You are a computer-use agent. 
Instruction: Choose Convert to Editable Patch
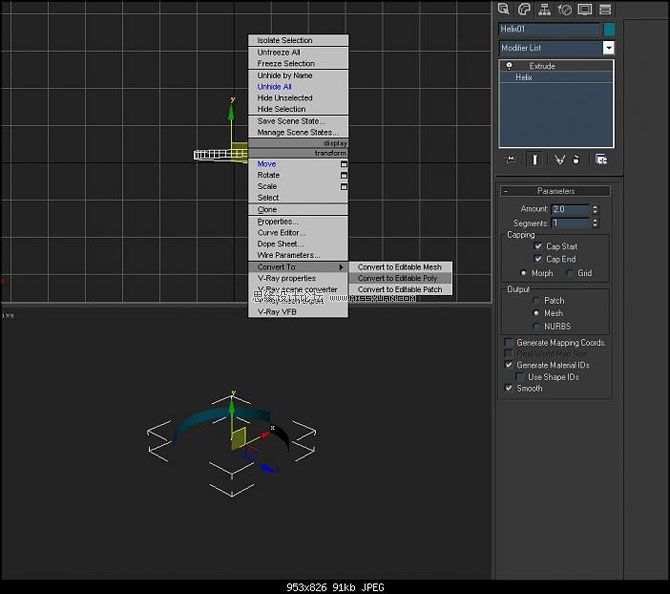click(400, 289)
